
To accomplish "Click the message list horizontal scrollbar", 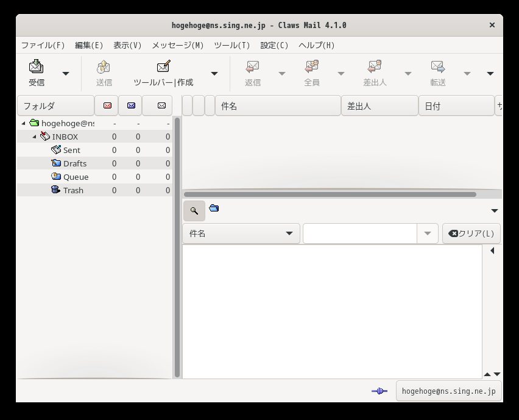I will point(330,194).
